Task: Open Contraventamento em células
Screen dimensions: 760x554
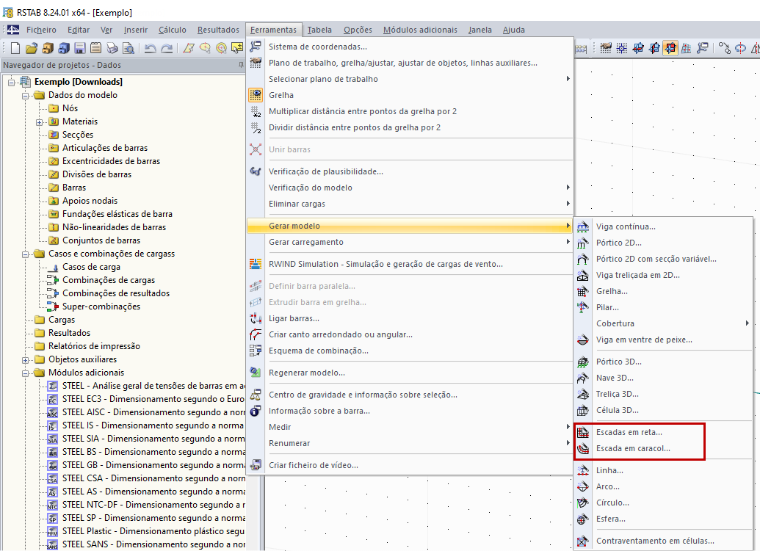Action: click(x=663, y=541)
